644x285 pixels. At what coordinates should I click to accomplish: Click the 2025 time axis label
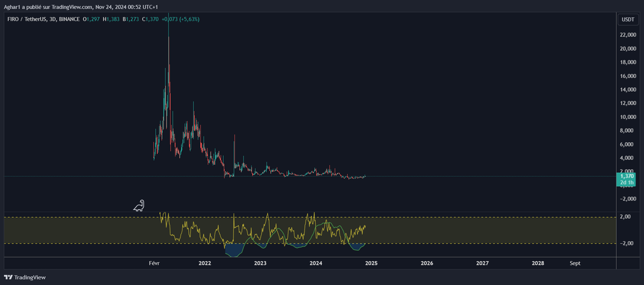371,263
